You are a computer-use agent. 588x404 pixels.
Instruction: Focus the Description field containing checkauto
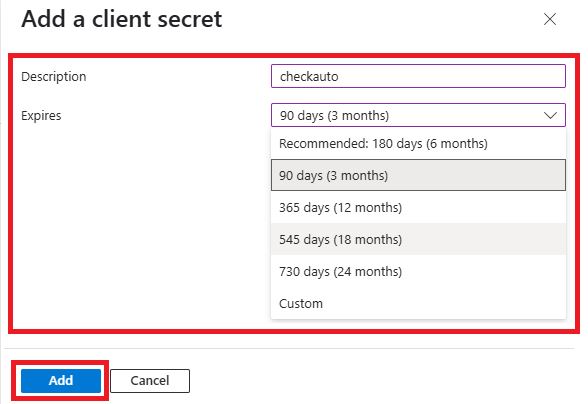[418, 76]
